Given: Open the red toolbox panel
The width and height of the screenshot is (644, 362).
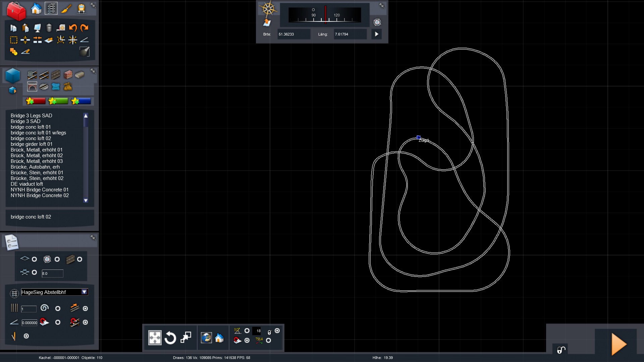Looking at the screenshot, I should click(x=16, y=11).
